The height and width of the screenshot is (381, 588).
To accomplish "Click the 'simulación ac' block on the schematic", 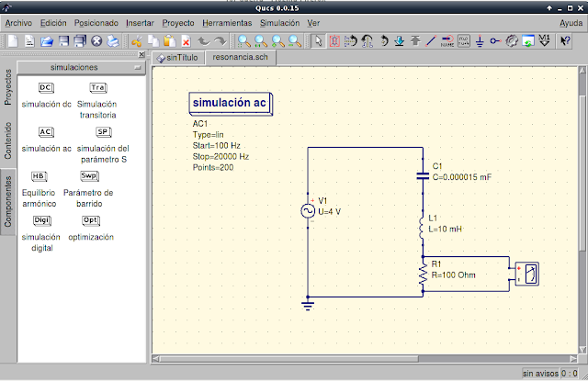I will click(232, 103).
